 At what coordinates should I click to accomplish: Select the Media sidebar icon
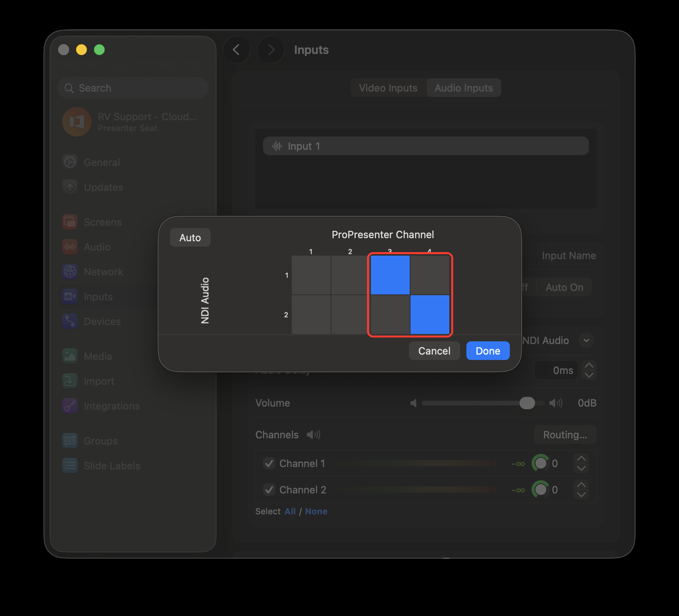click(x=70, y=356)
